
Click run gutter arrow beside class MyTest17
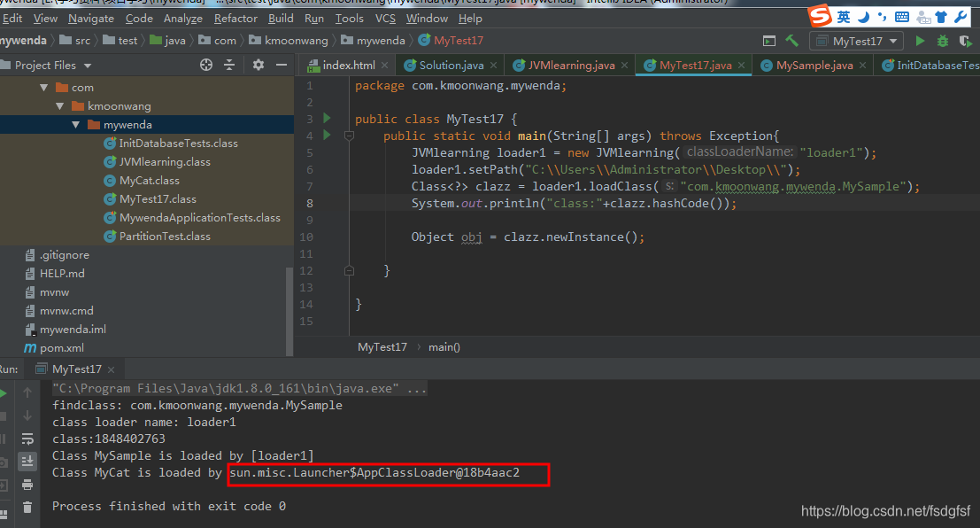click(327, 118)
